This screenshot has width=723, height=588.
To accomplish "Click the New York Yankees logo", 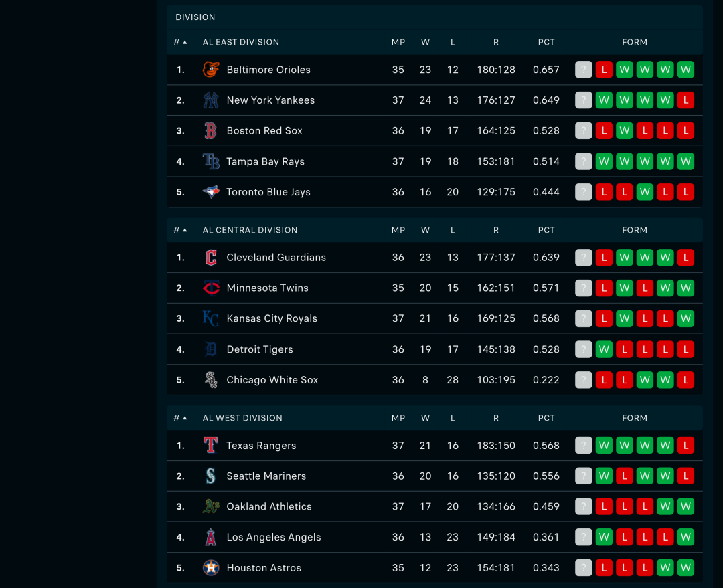I will point(211,100).
